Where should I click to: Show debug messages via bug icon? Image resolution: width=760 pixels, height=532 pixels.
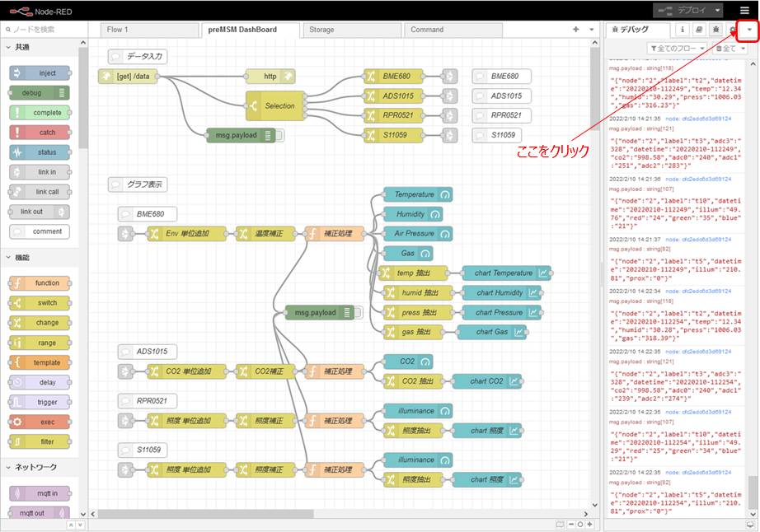coord(715,30)
